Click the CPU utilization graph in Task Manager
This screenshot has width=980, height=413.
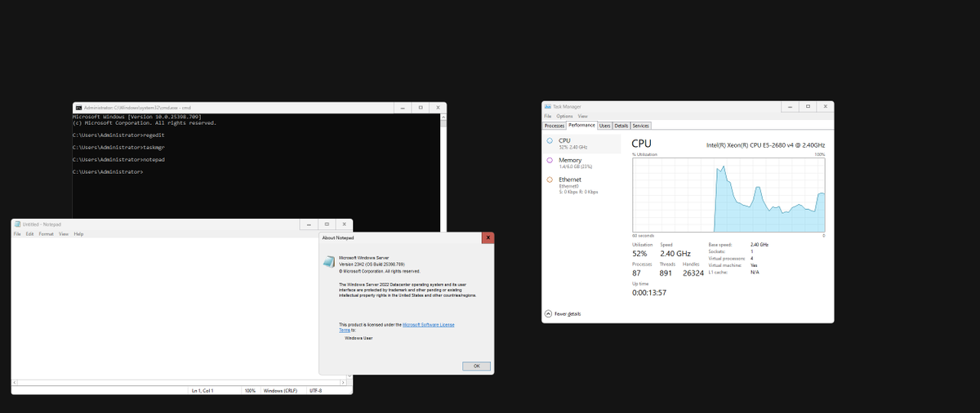pos(728,195)
